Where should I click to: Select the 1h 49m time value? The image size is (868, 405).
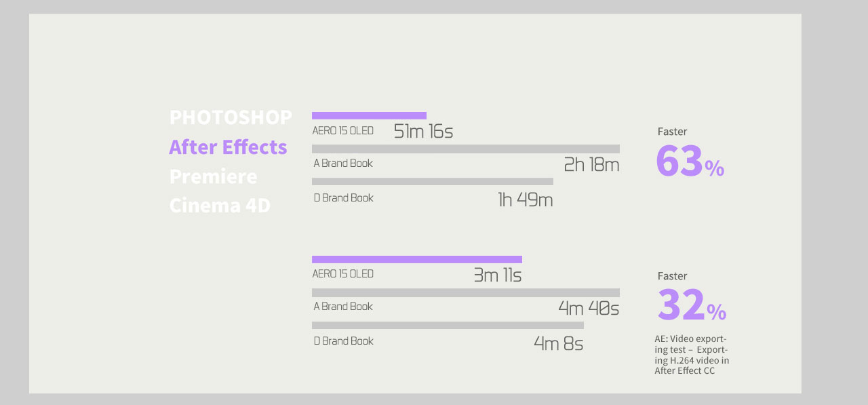click(525, 199)
